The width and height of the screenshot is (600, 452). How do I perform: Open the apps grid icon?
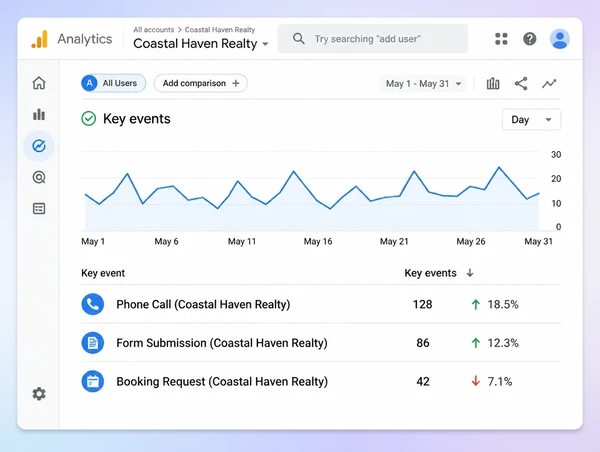pyautogui.click(x=501, y=39)
